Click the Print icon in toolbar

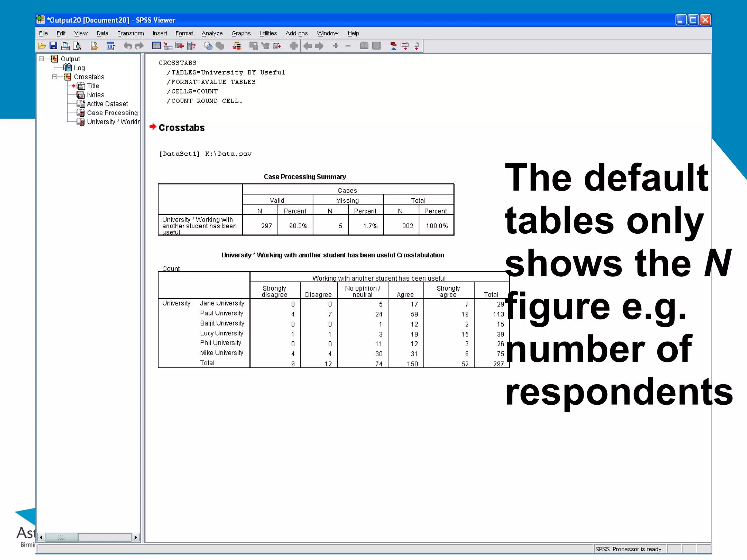65,46
